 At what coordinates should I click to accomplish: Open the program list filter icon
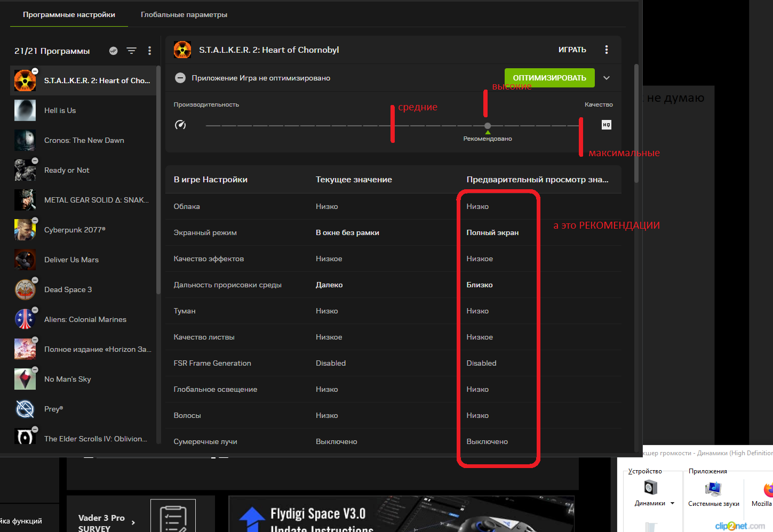131,51
